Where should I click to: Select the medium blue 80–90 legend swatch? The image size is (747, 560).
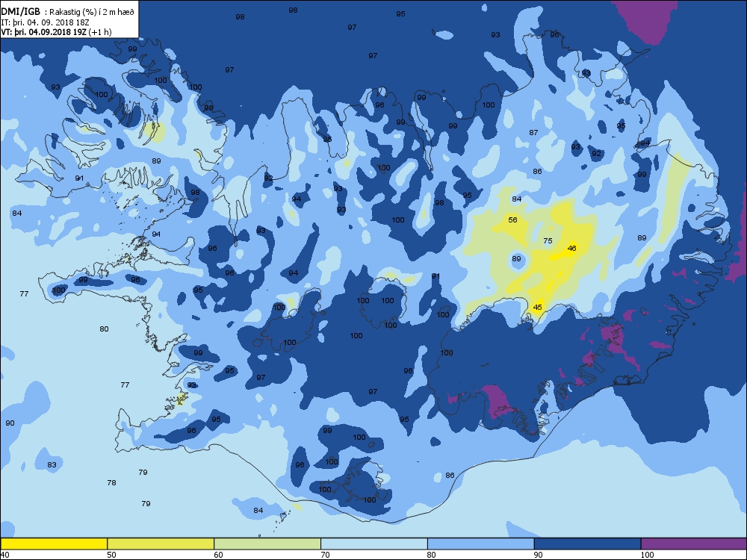pyautogui.click(x=480, y=544)
